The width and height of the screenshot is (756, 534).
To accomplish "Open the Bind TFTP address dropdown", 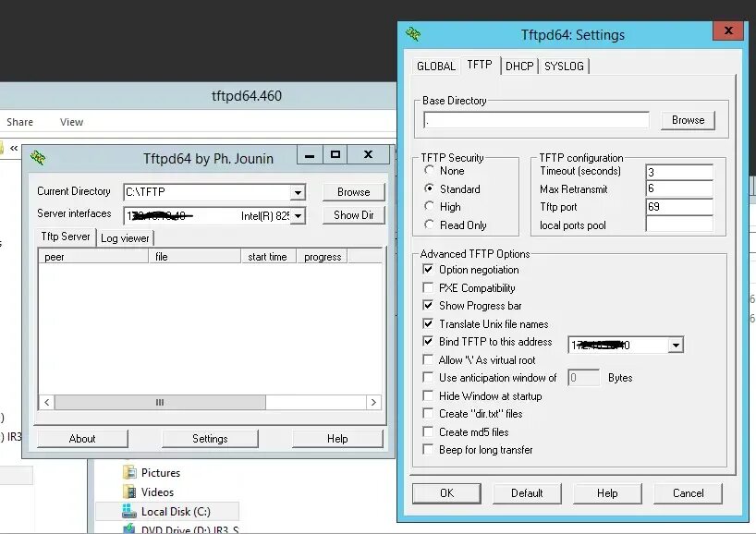I will coord(676,346).
